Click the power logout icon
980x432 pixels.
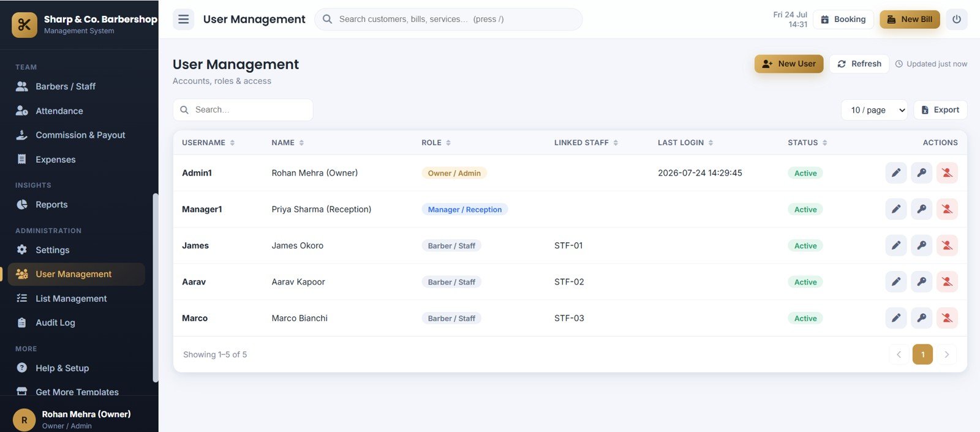click(x=956, y=19)
